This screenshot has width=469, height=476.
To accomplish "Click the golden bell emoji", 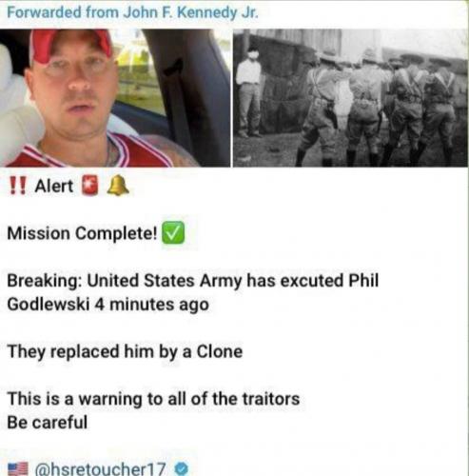I will [x=118, y=186].
